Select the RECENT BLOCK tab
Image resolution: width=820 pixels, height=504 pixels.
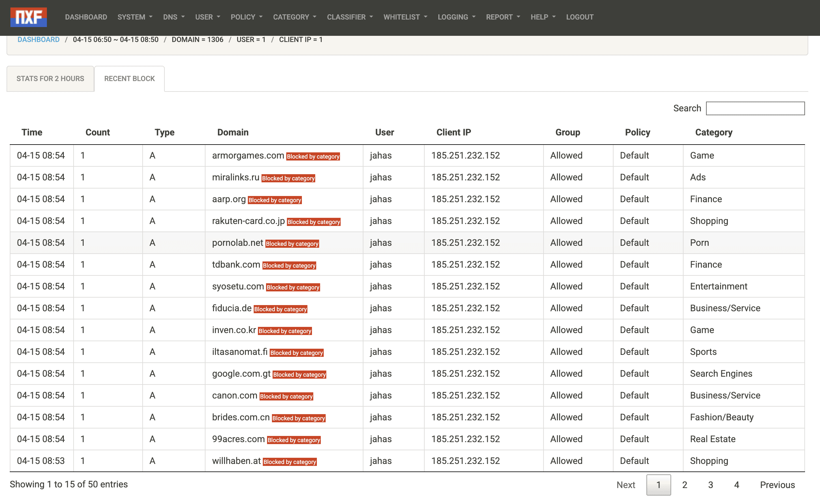coord(129,79)
